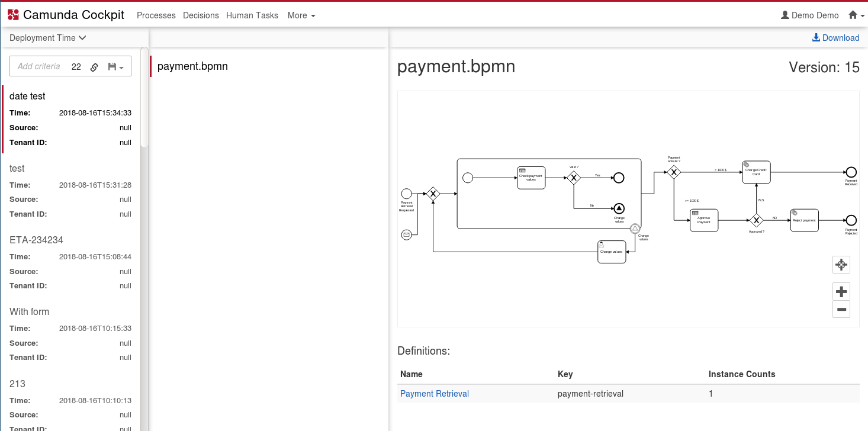Zoom in diagram with plus button
This screenshot has height=431, width=868.
[x=841, y=291]
